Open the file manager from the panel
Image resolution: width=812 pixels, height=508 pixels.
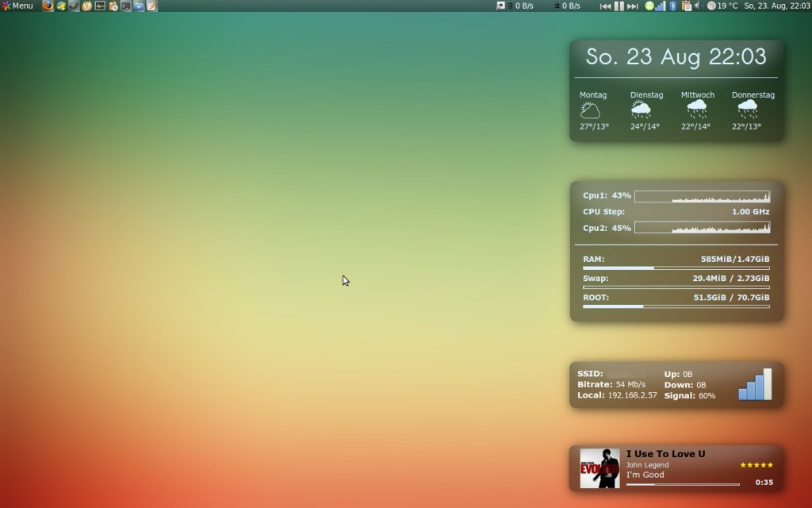tap(138, 6)
